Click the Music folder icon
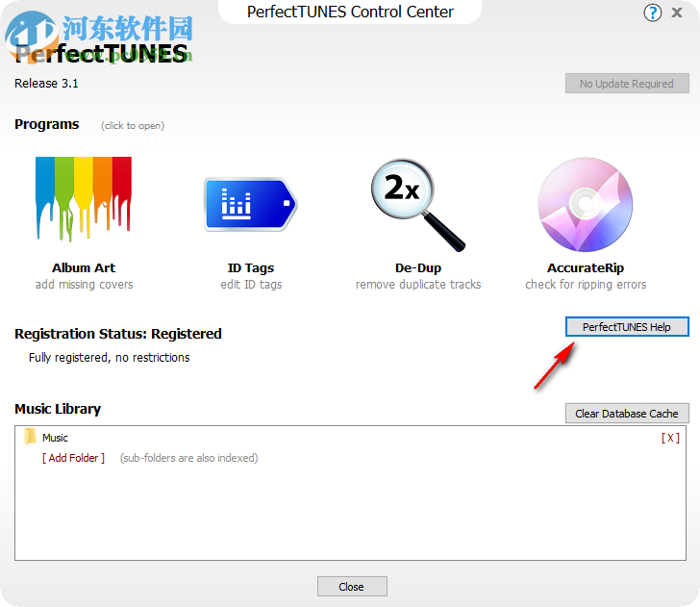 [x=31, y=437]
